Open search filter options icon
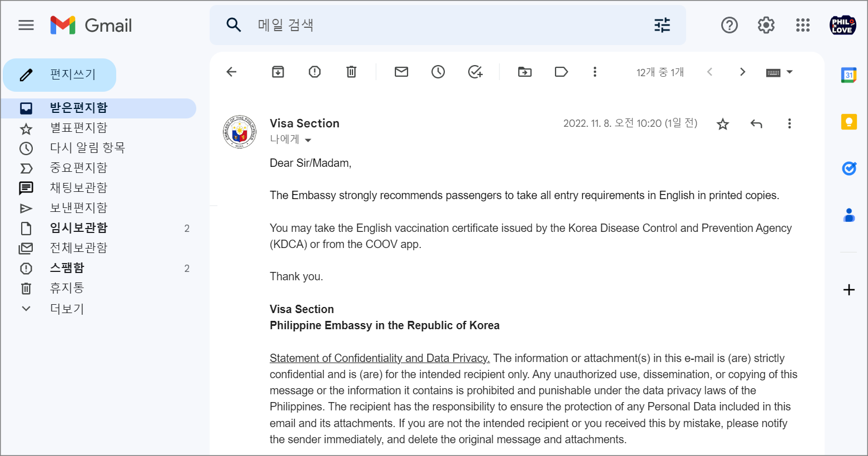This screenshot has height=456, width=868. pyautogui.click(x=662, y=25)
